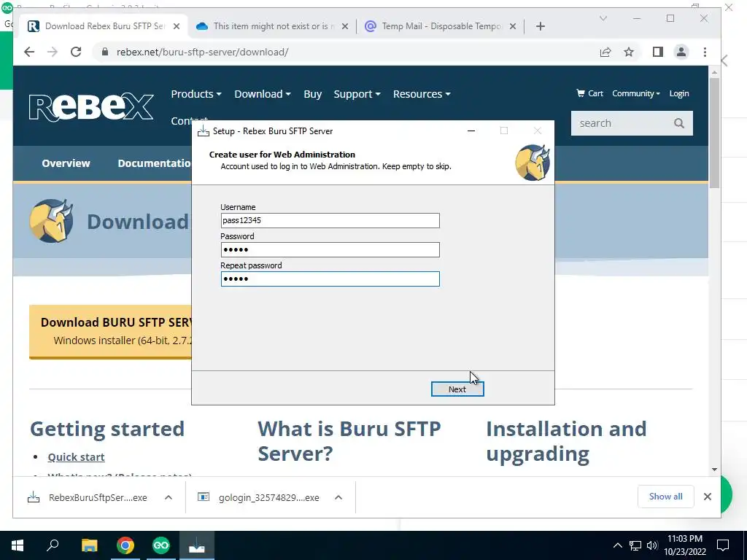Viewport: 747px width, 560px height.
Task: Open gologin_32574829...exe download item
Action: [x=260, y=497]
